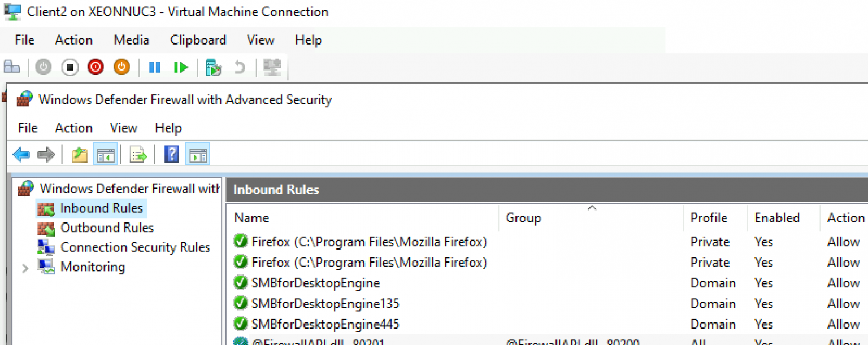Viewport: 868px width, 345px height.
Task: Click the Help icon in console toolbar
Action: [x=171, y=154]
